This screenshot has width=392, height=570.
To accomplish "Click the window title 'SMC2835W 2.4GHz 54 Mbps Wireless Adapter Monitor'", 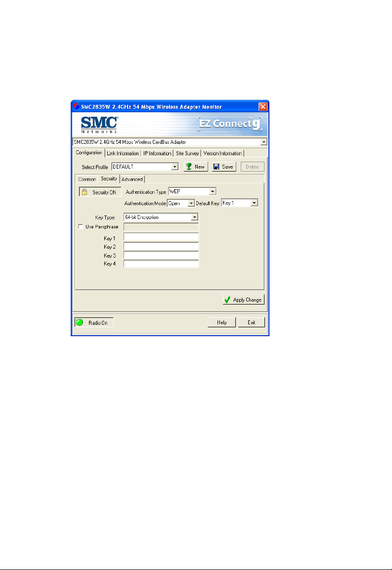I will tap(151, 107).
